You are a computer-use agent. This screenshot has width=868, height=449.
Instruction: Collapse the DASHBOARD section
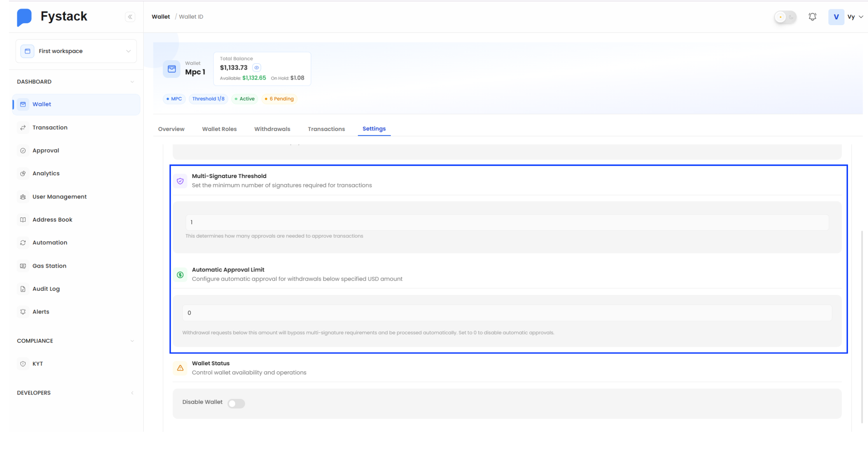[132, 82]
